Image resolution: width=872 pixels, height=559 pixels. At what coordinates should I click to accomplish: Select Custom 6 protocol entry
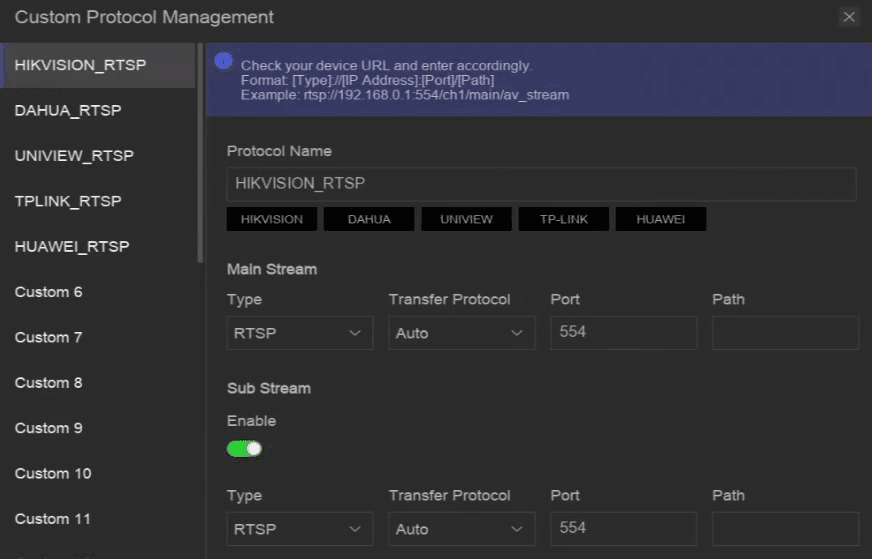98,292
